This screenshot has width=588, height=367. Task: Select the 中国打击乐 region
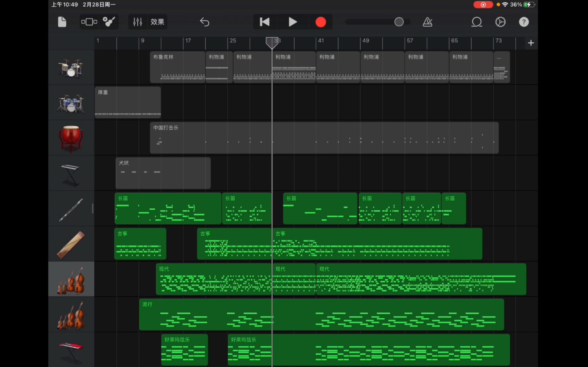(324, 138)
